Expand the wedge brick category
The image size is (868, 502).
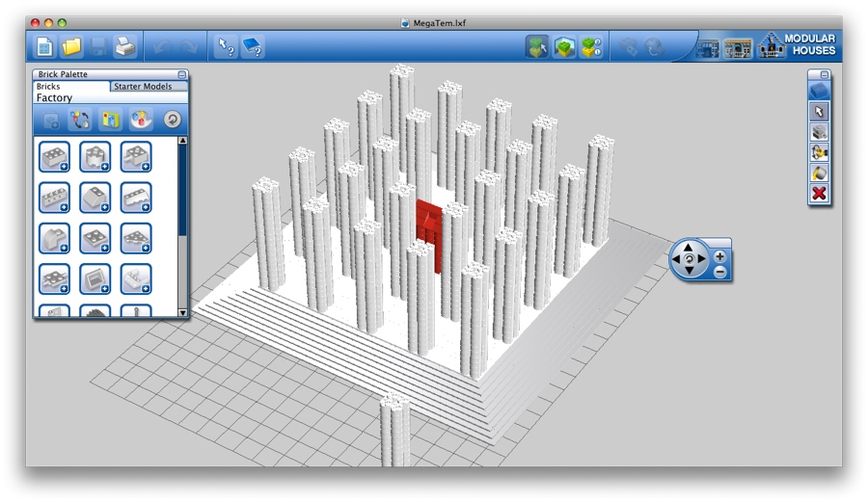point(136,198)
